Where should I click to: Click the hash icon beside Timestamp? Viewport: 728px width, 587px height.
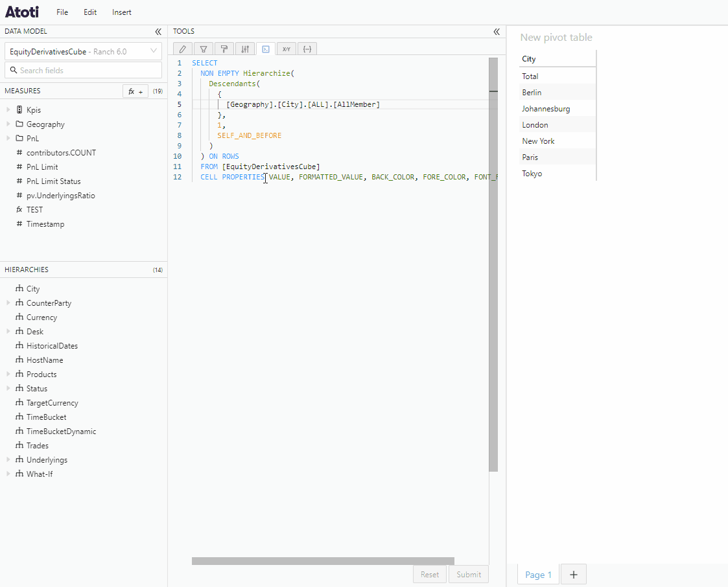coord(19,224)
